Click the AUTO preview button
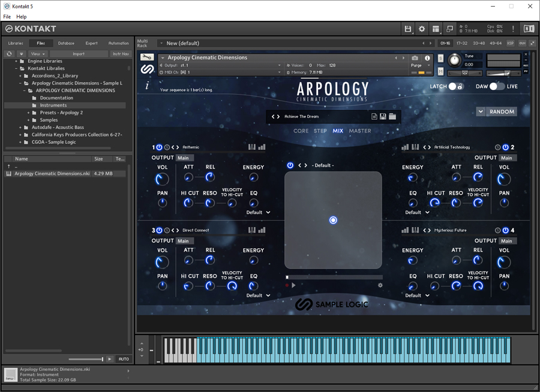The image size is (540, 392). tap(124, 359)
